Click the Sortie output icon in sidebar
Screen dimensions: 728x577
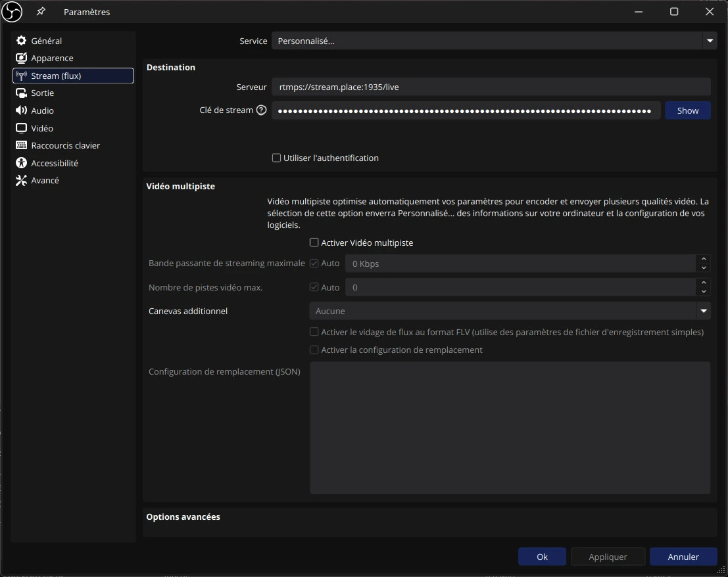21,93
